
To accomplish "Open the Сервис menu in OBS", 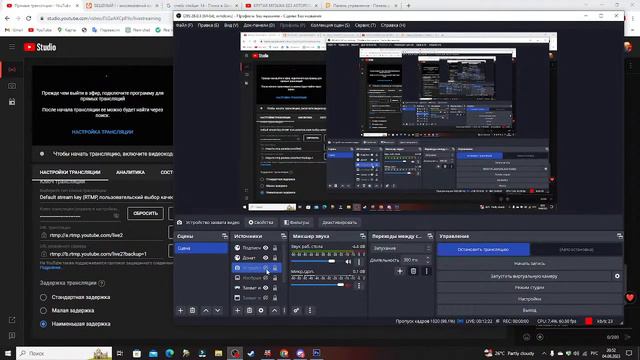I will click(x=365, y=25).
